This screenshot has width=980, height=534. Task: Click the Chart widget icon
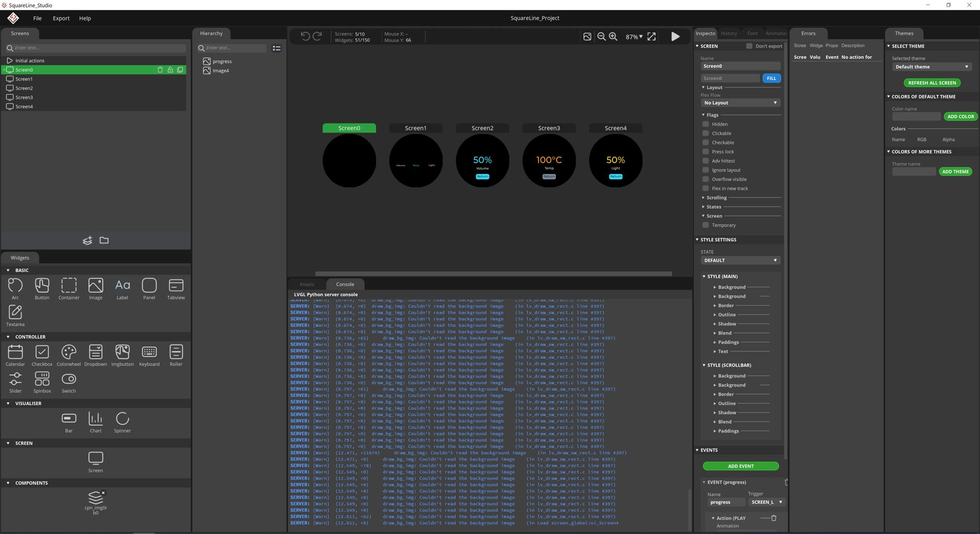pyautogui.click(x=95, y=419)
